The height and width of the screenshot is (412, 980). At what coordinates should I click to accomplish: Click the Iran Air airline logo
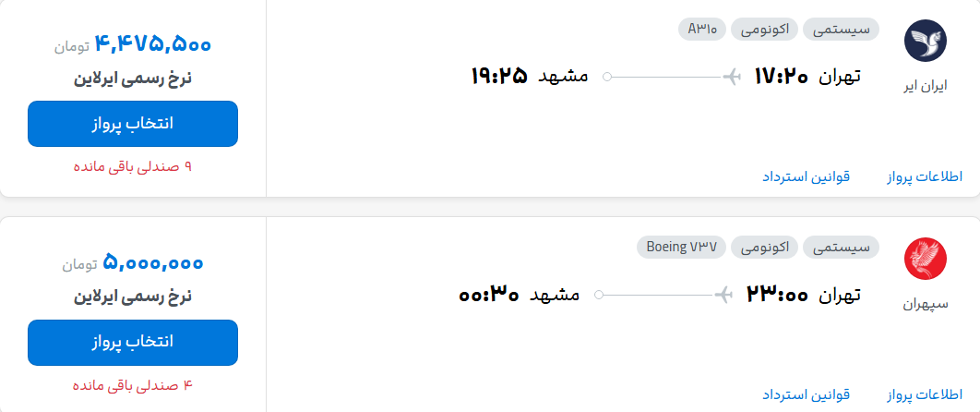(925, 41)
